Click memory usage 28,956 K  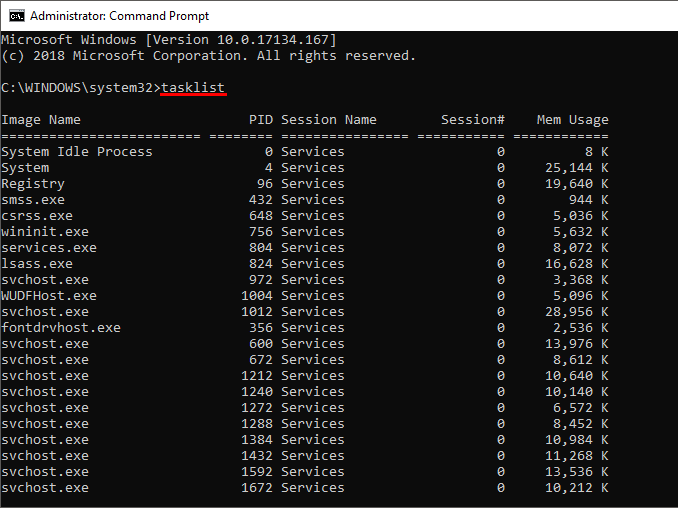tap(577, 312)
